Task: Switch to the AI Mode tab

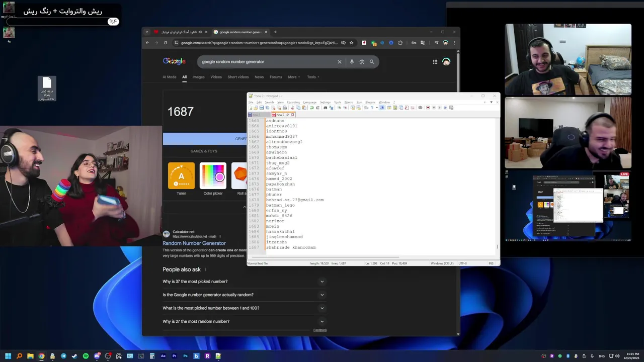Action: [170, 77]
